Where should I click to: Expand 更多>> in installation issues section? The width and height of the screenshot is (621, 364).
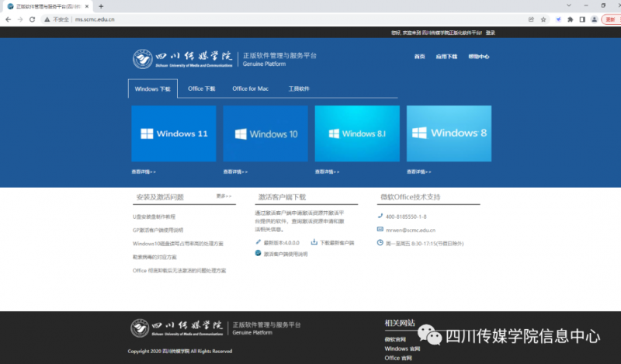click(x=224, y=196)
